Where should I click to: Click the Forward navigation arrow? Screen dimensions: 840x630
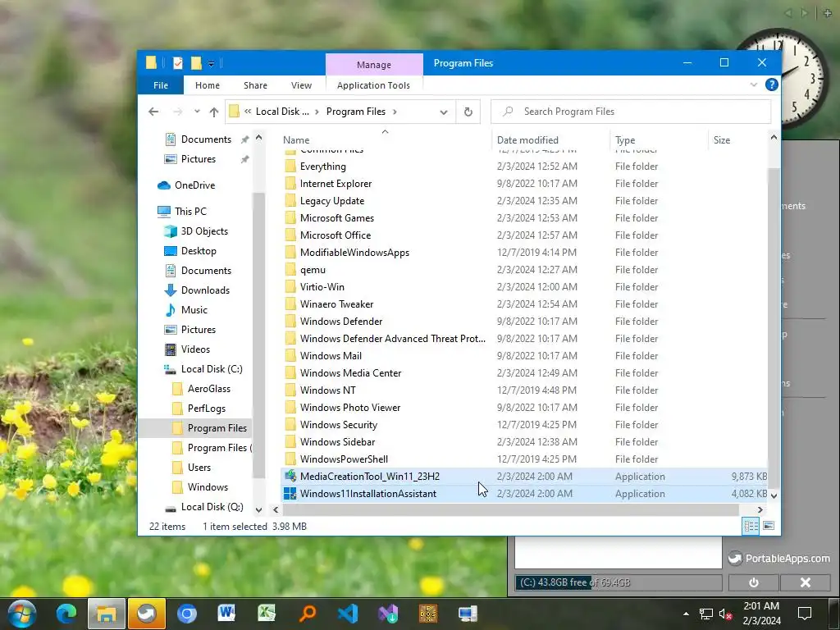click(x=177, y=112)
